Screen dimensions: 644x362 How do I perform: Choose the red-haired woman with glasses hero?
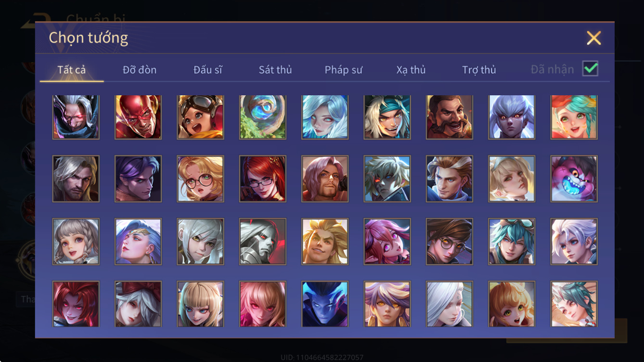263,179
